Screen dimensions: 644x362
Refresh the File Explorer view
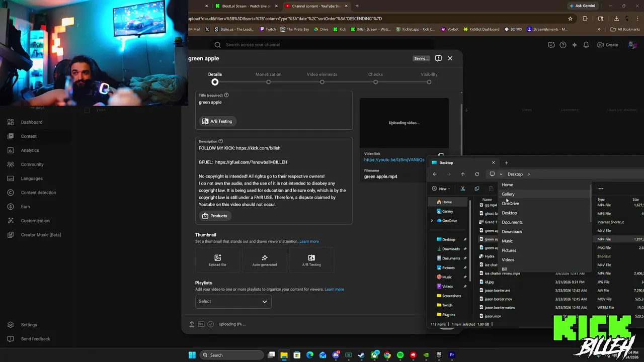pos(477,174)
